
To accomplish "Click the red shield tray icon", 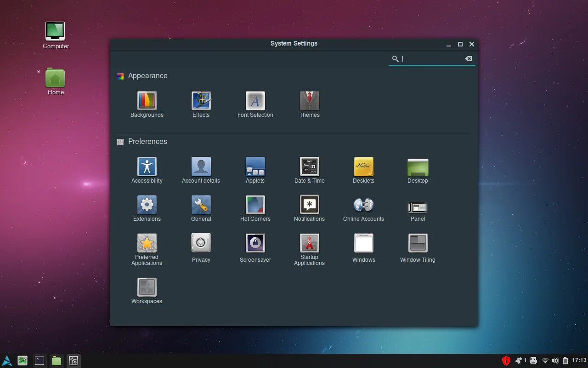I will click(x=506, y=361).
